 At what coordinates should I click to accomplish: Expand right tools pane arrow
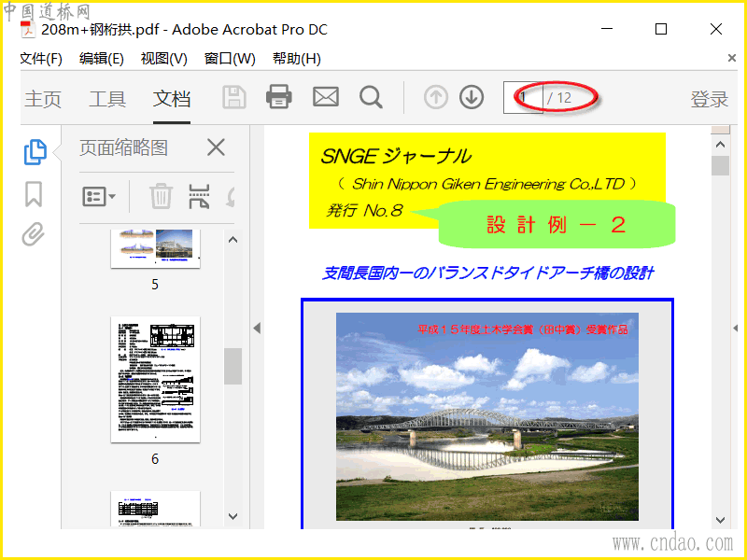click(735, 328)
